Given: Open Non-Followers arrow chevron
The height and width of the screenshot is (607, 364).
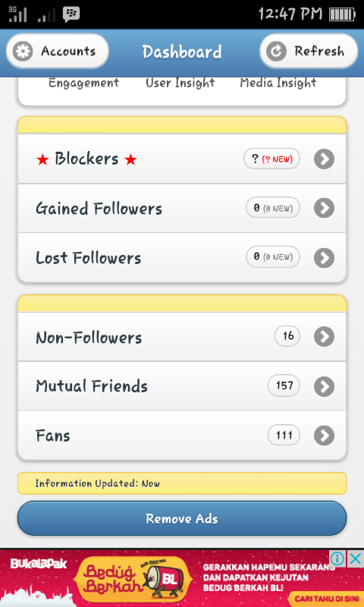Looking at the screenshot, I should 324,336.
